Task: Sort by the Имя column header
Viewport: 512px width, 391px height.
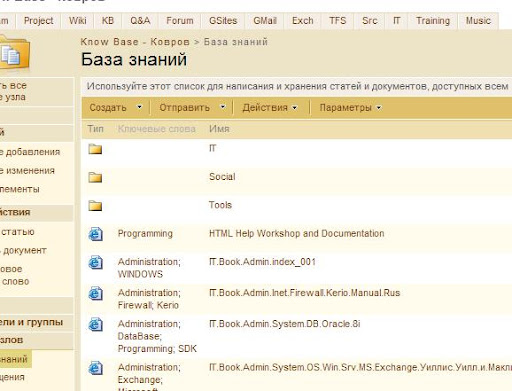Action: tap(219, 129)
